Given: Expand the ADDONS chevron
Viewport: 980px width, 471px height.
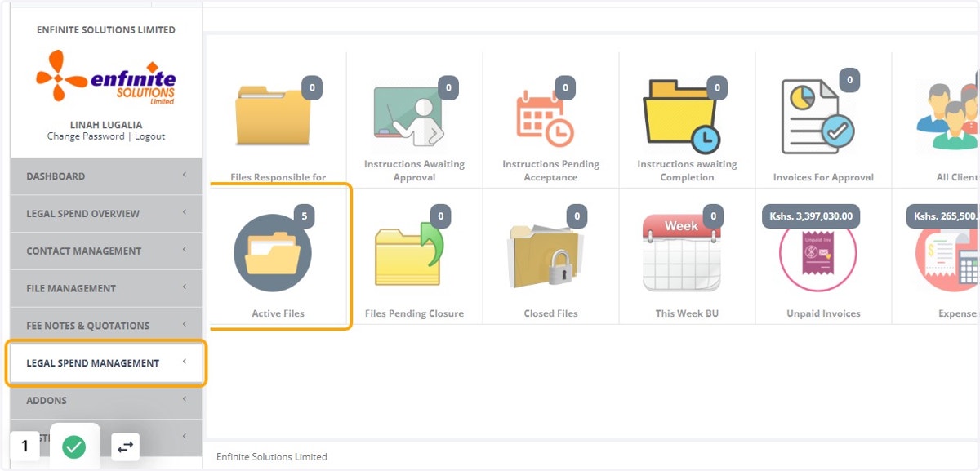Looking at the screenshot, I should 185,400.
